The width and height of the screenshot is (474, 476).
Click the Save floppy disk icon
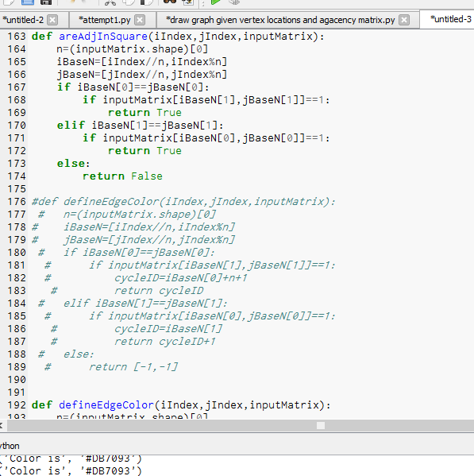[x=46, y=2]
